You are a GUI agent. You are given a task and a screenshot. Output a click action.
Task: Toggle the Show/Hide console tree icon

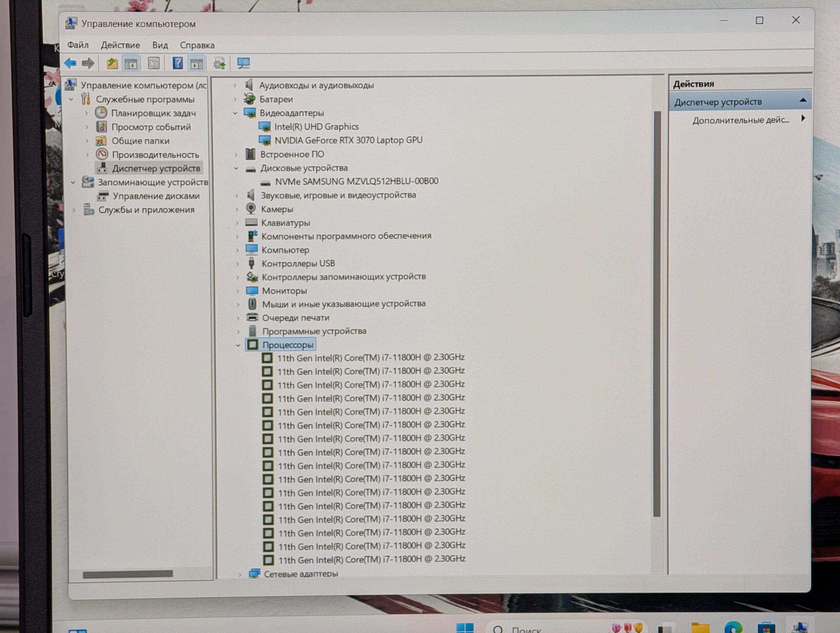131,64
